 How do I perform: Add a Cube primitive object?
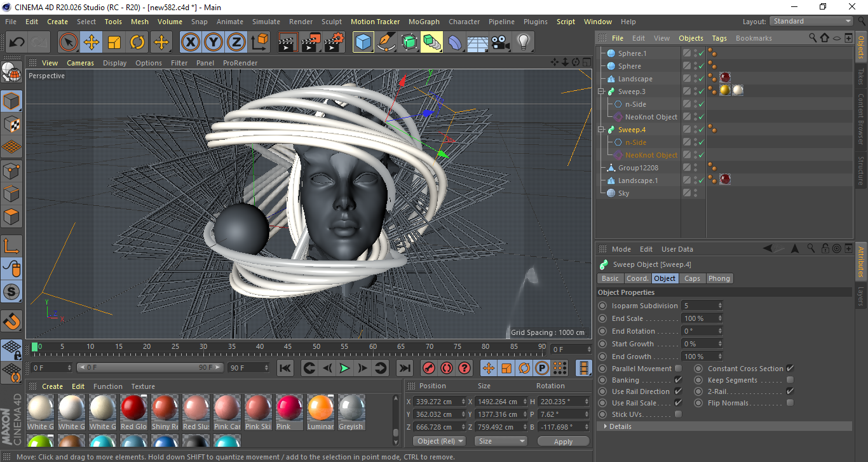click(x=363, y=43)
